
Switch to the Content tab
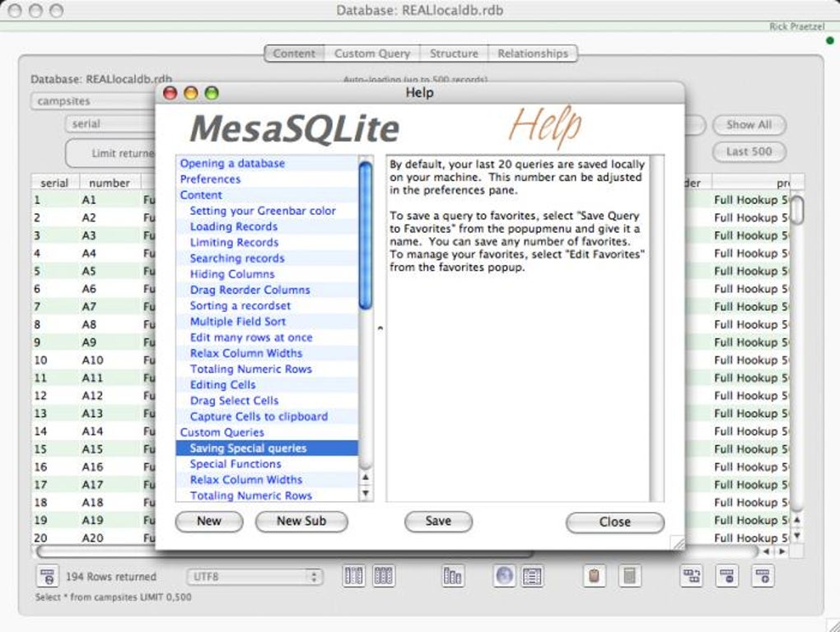click(x=294, y=53)
